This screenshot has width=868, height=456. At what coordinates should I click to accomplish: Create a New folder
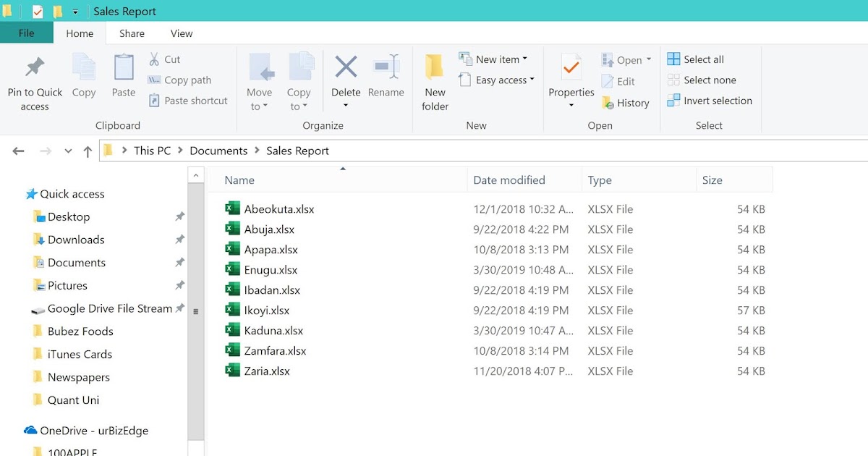tap(434, 80)
